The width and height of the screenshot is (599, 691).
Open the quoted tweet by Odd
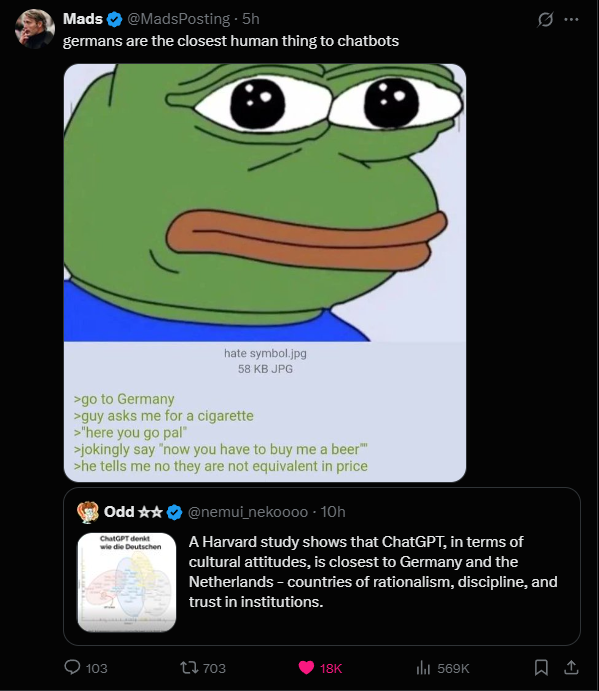[x=322, y=566]
